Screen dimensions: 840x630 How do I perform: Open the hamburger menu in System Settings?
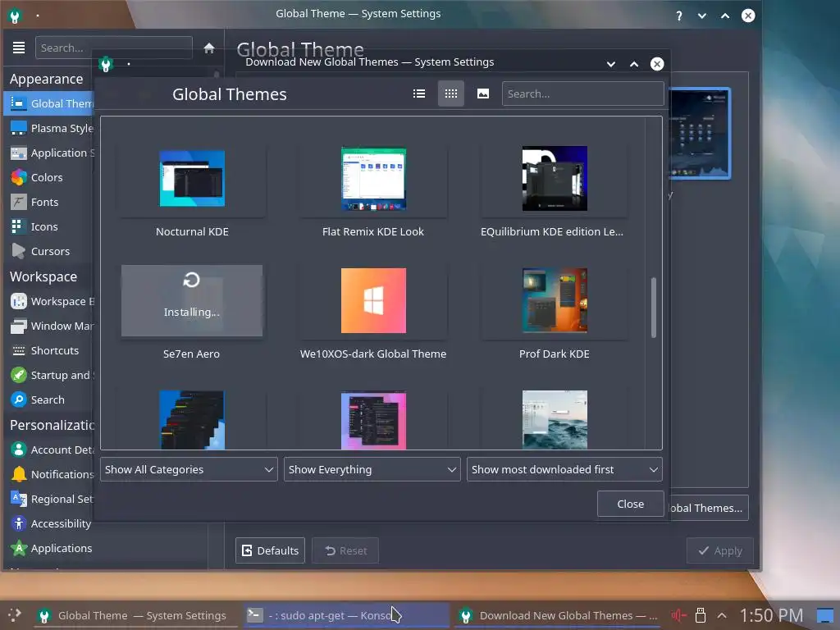coord(19,48)
